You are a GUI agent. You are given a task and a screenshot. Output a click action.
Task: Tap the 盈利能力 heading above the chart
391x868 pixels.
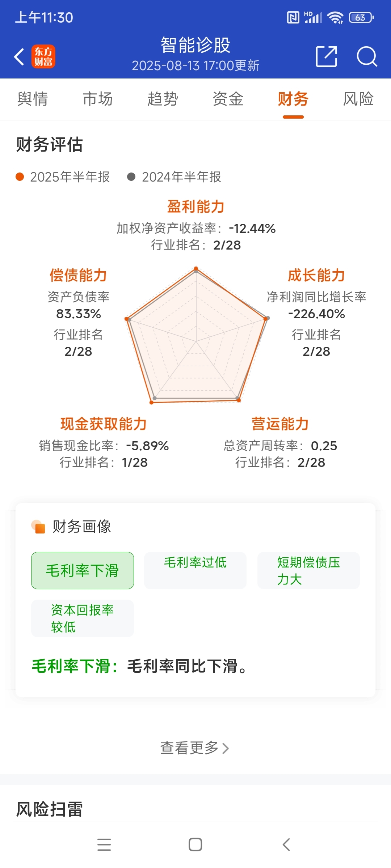[x=196, y=207]
